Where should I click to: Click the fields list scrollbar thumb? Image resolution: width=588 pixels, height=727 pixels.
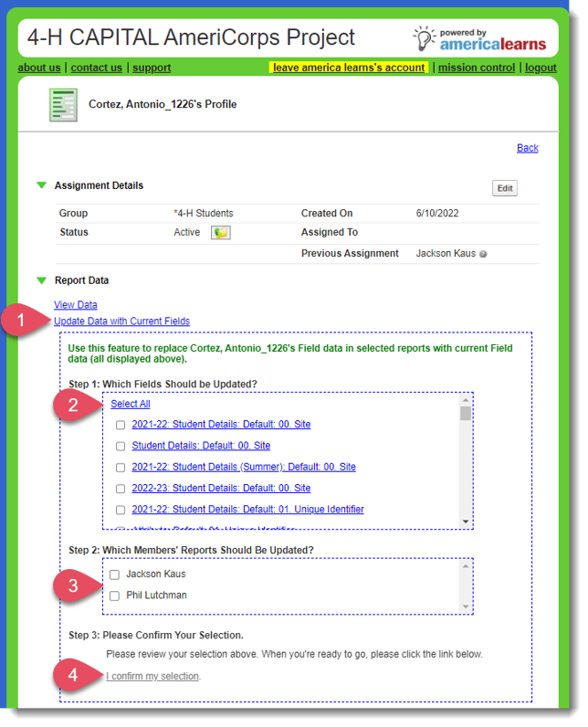(x=466, y=414)
